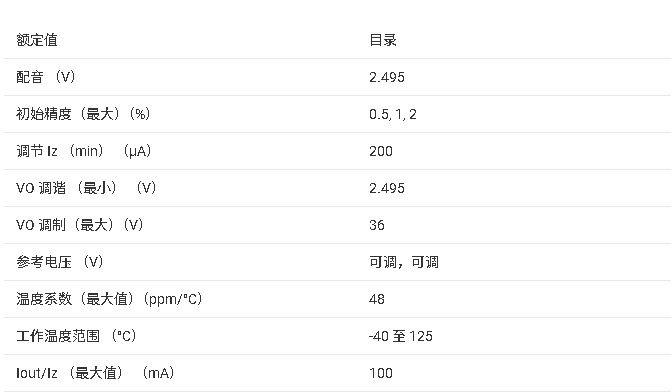The height and width of the screenshot is (392, 672).
Task: Select the 温度系数(最大值)(ppm/°C) label
Action: [109, 299]
